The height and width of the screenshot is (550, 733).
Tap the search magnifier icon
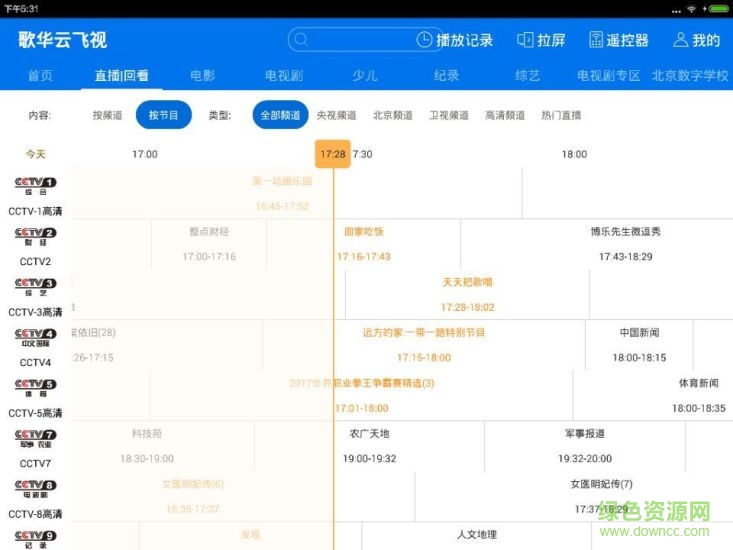301,39
